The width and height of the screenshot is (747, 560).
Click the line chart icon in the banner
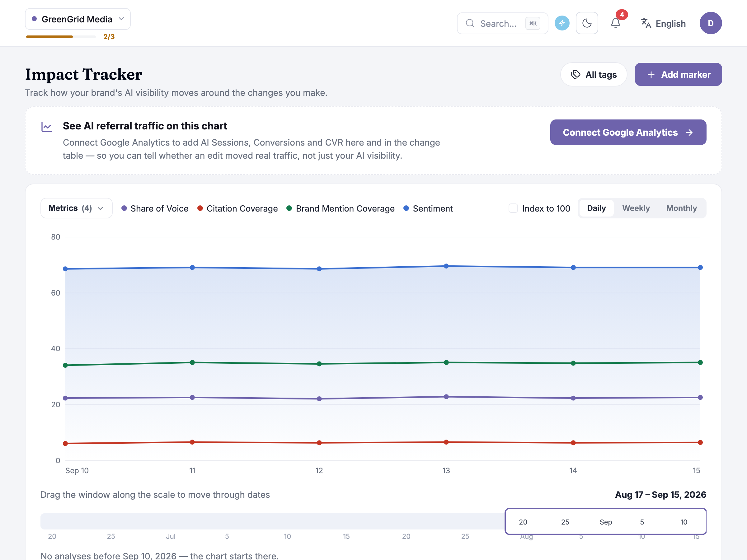47,127
